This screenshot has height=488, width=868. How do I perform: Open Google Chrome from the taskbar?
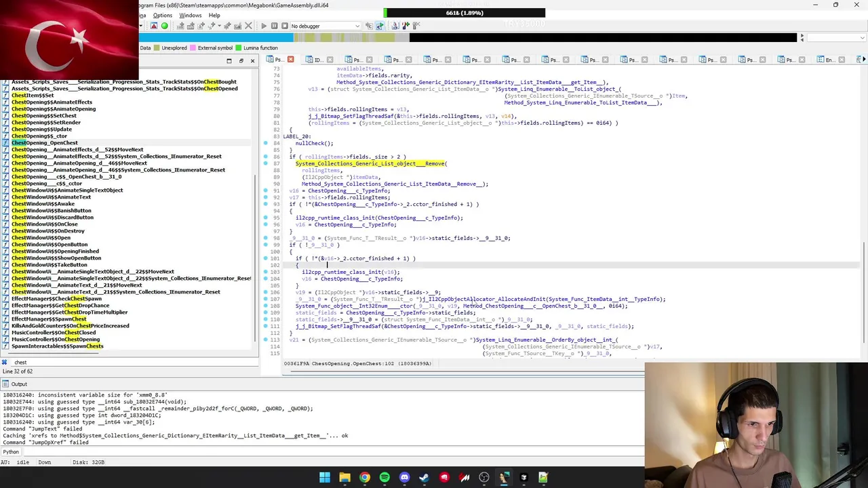(x=365, y=477)
